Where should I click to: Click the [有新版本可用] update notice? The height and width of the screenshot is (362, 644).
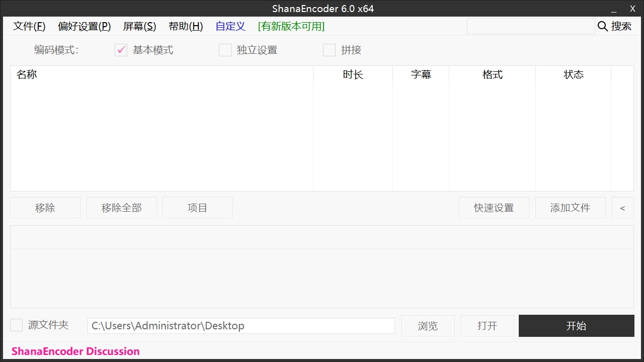(291, 26)
